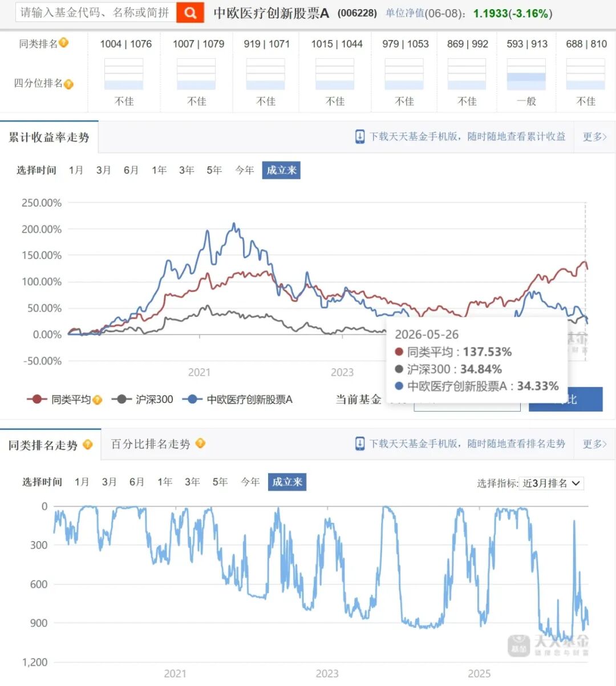Open the 下载天天基金手机版 link about 累计收益
The height and width of the screenshot is (686, 616).
pos(467,136)
